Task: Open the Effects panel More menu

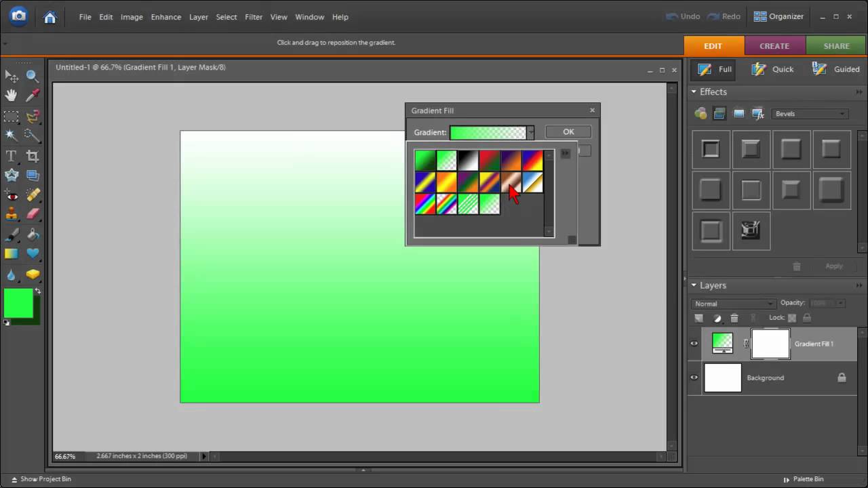Action: tap(860, 91)
